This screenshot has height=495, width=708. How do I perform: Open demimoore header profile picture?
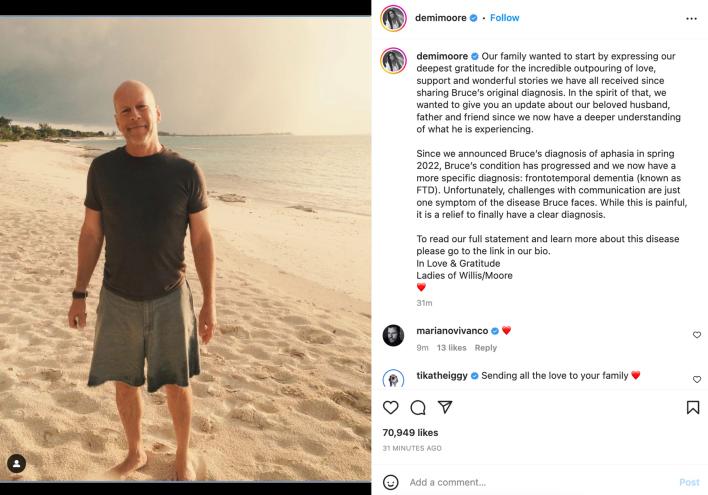coord(393,18)
